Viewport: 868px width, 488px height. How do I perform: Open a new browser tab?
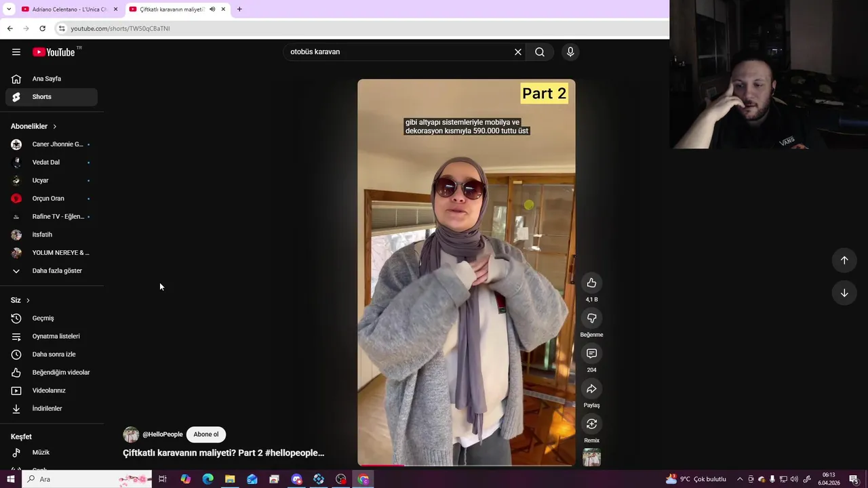(239, 9)
